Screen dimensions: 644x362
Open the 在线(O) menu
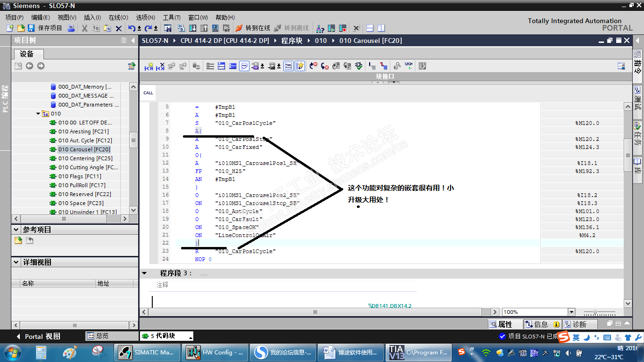tap(118, 17)
